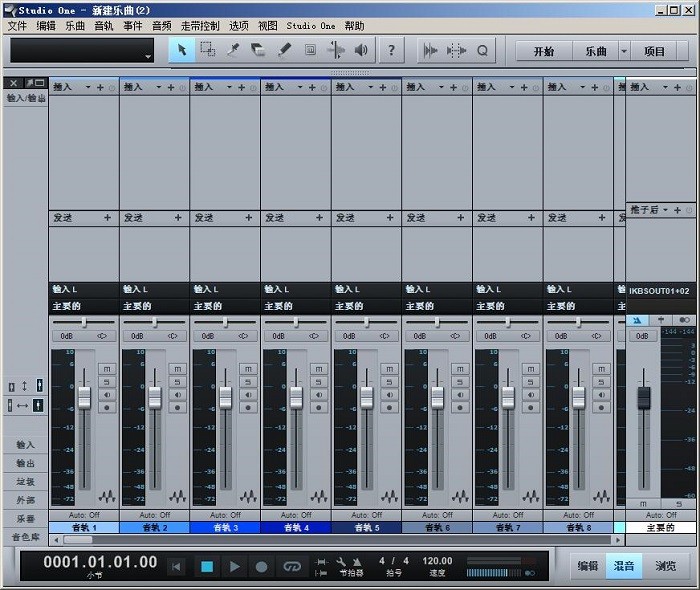Open the insert dropdown on the first channel

88,88
